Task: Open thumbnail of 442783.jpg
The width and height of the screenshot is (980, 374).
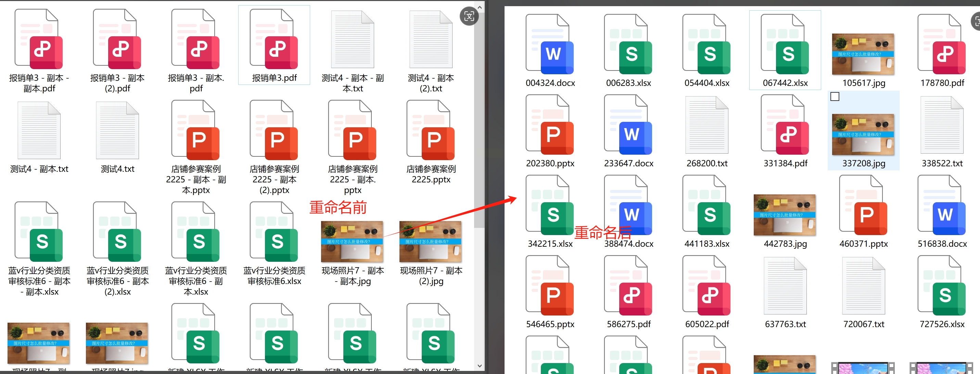Action: tap(785, 215)
